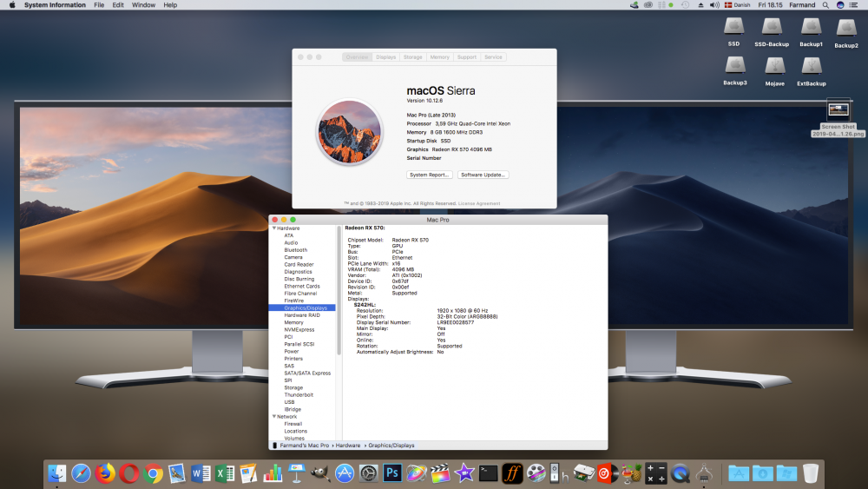
Task: Open System Preferences gear in the dock
Action: (368, 473)
